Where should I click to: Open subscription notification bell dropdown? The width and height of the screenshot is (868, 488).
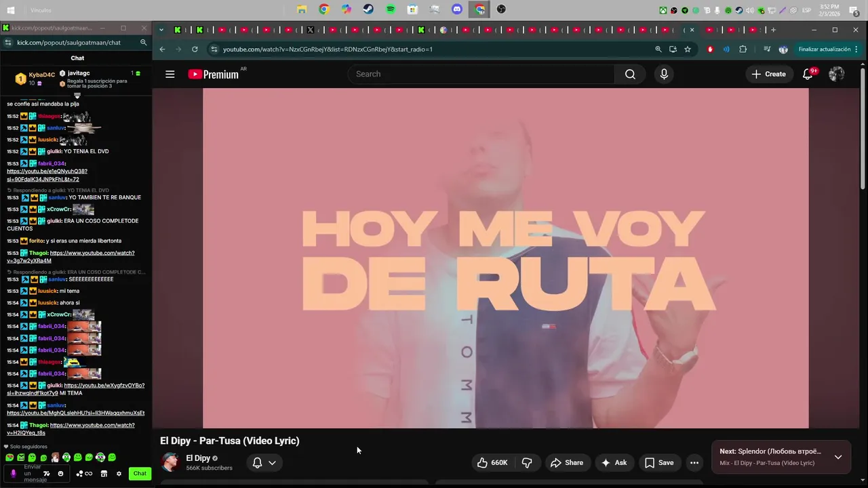click(264, 463)
